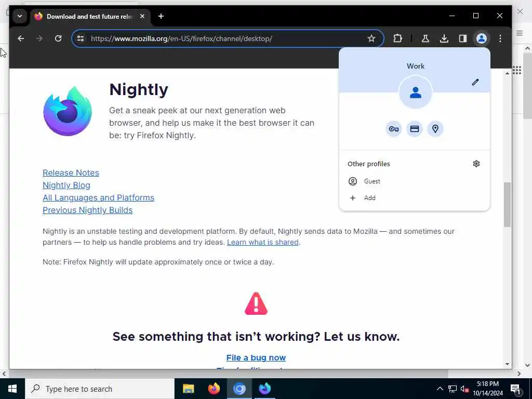The height and width of the screenshot is (399, 532).
Task: Open Previous Nightly Builds link
Action: (87, 210)
